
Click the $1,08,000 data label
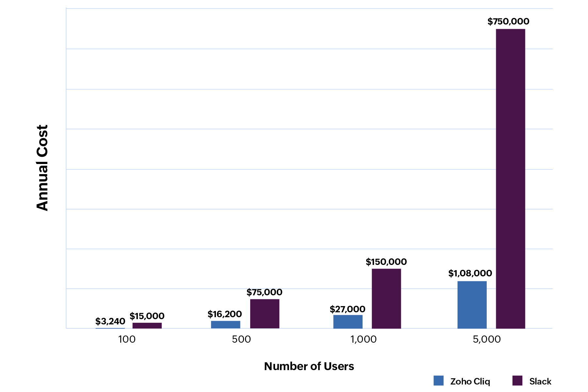[470, 273]
